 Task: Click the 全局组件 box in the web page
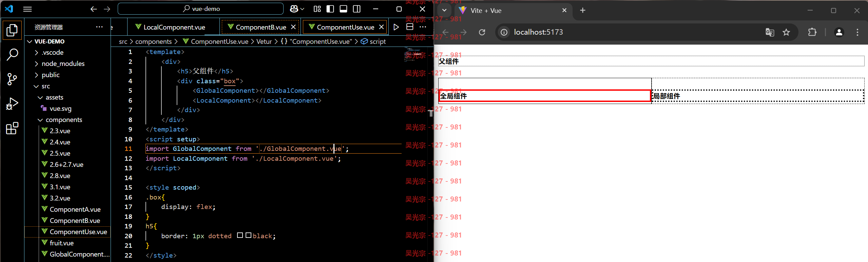(x=545, y=96)
